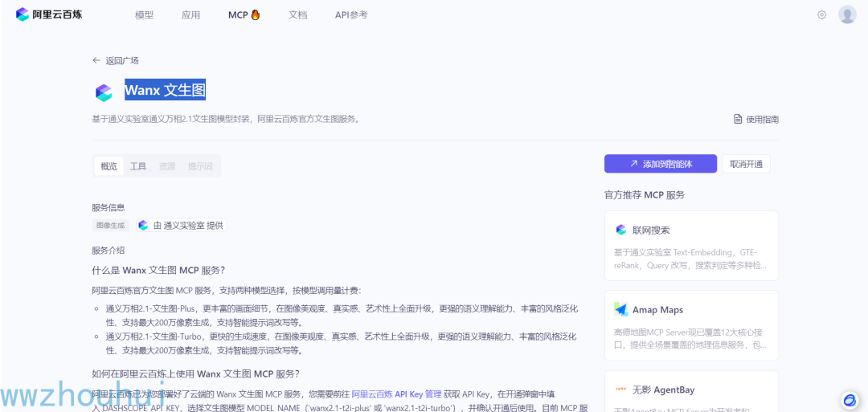
Task: Click the 使用指南 document icon
Action: (x=737, y=119)
